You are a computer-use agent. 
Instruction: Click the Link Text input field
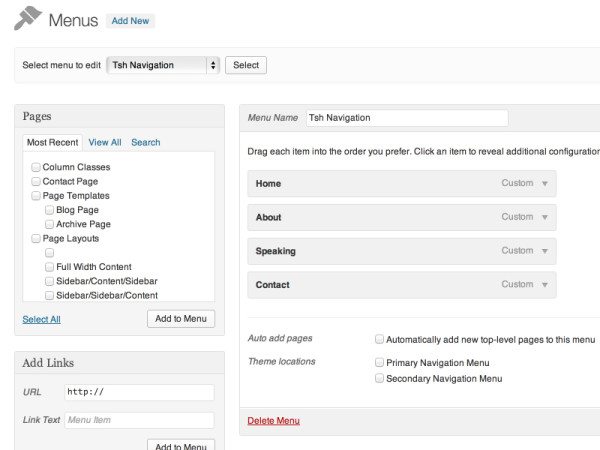[x=139, y=420]
